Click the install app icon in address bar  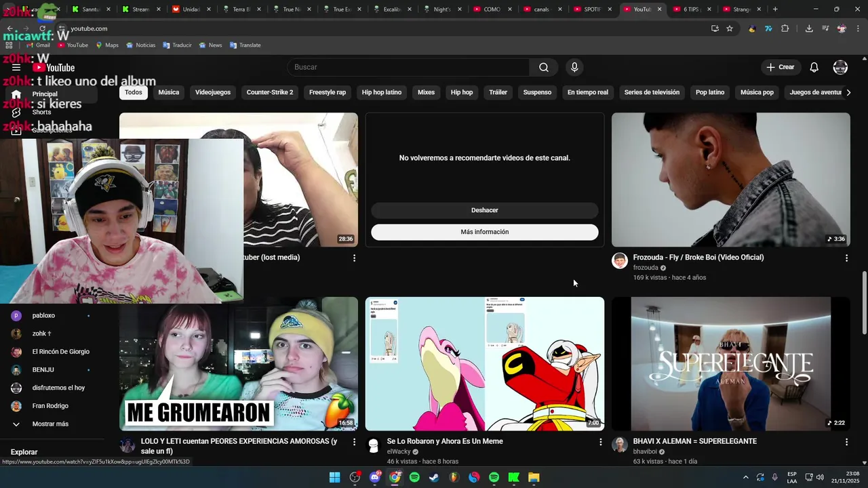(x=715, y=28)
